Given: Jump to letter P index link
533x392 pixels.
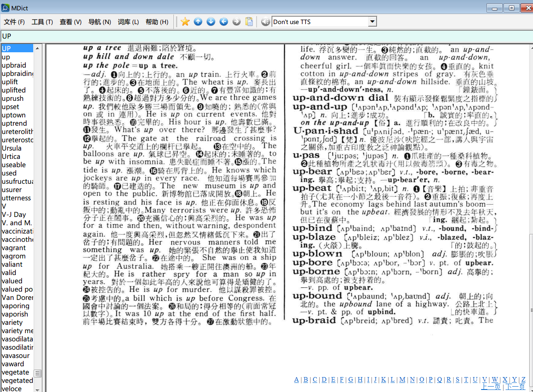Looking at the screenshot, I should (430, 380).
